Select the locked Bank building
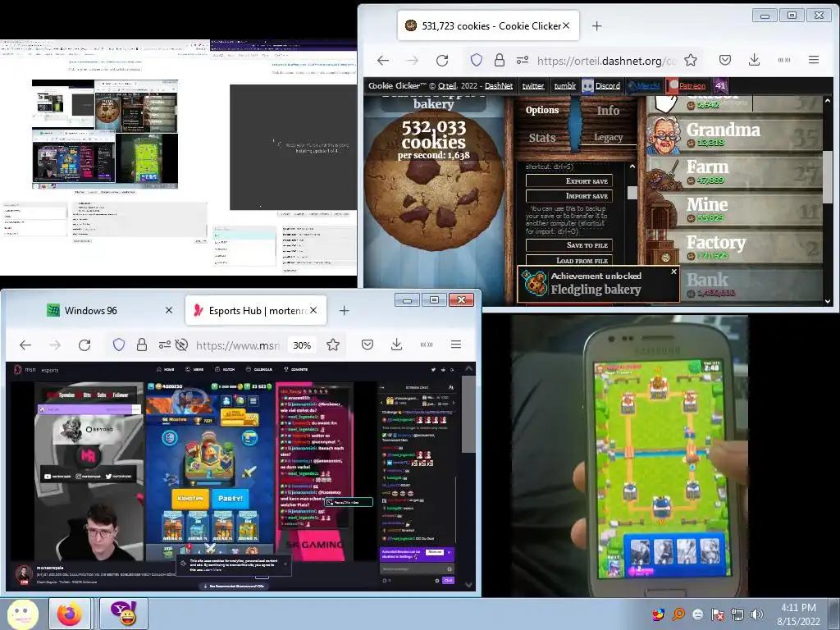This screenshot has height=630, width=840. coord(751,285)
